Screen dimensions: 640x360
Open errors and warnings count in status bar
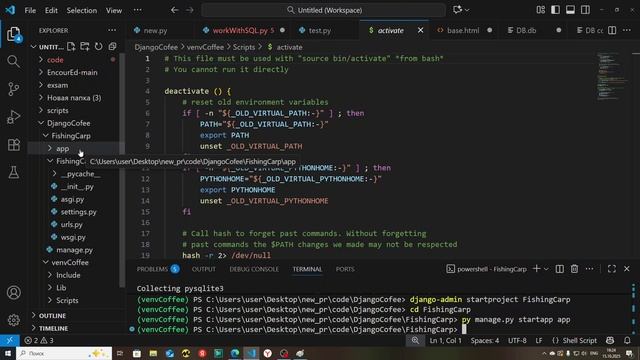(38, 340)
